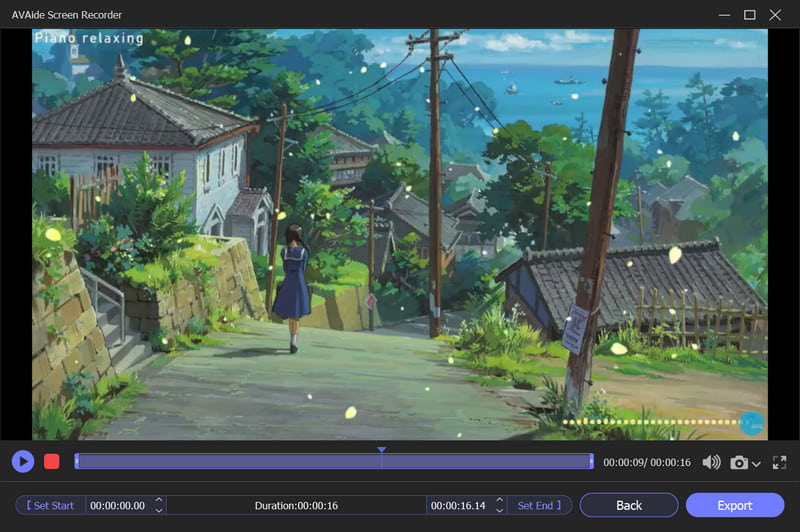Go Back to the recorder
This screenshot has width=800, height=532.
tap(629, 505)
